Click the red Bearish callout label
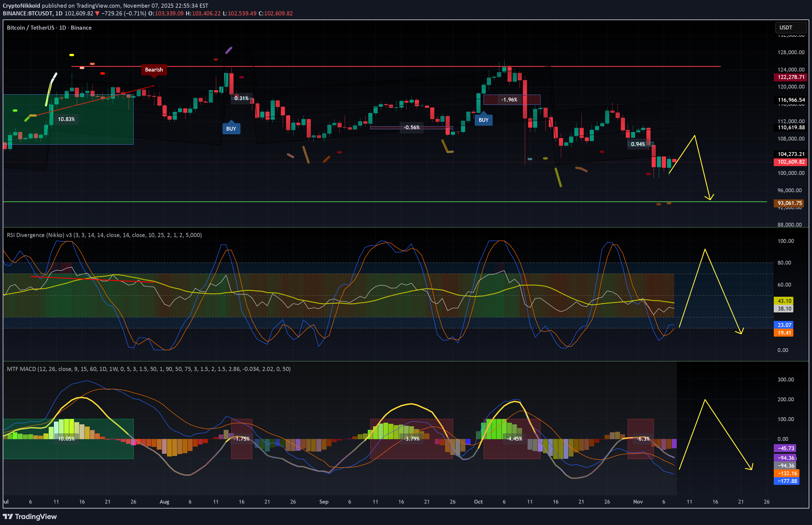The width and height of the screenshot is (812, 525). 154,70
